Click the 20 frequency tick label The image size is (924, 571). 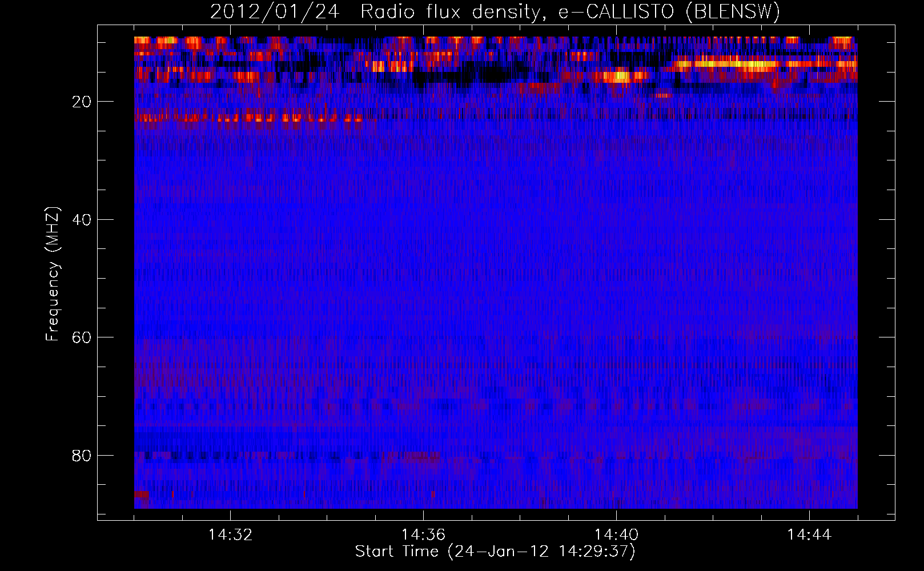[82, 102]
